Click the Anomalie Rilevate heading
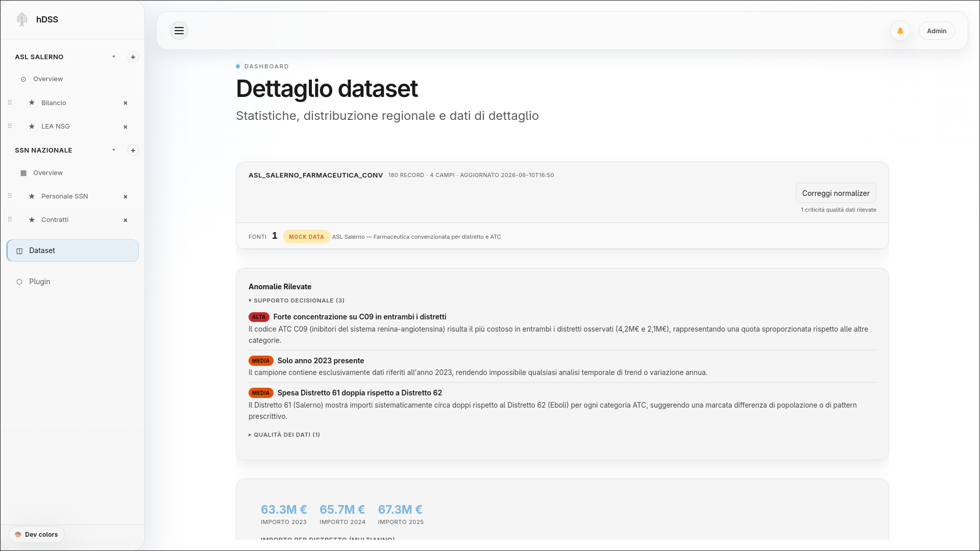The image size is (980, 551). tap(280, 287)
